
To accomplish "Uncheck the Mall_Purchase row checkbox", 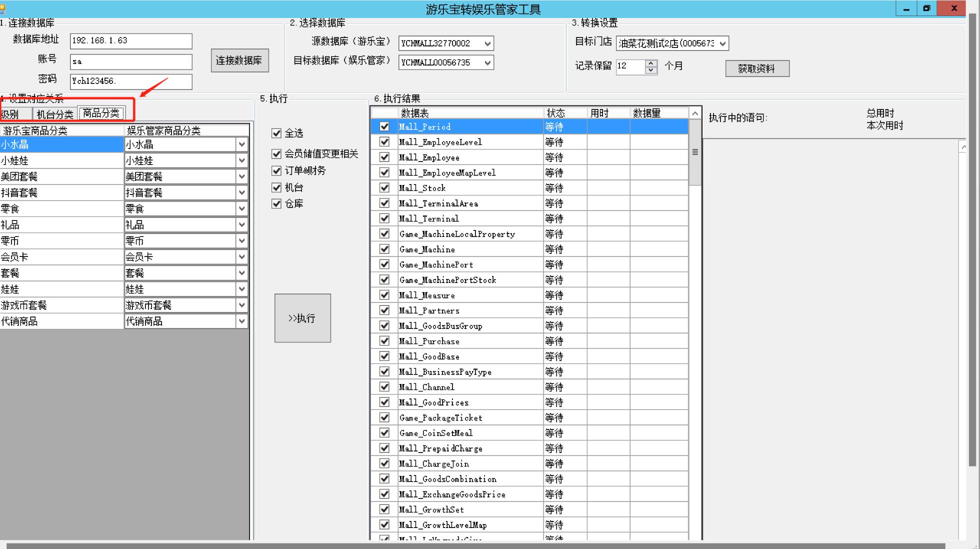I will point(384,341).
